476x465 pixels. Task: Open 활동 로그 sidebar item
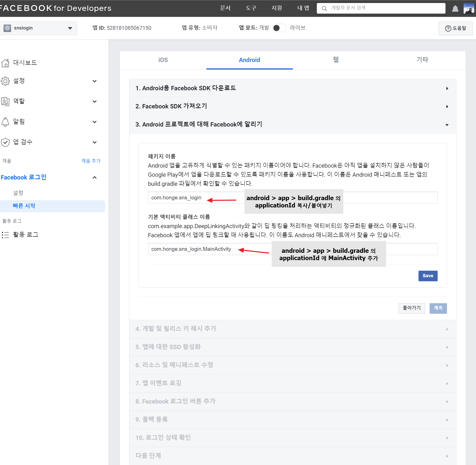(26, 235)
